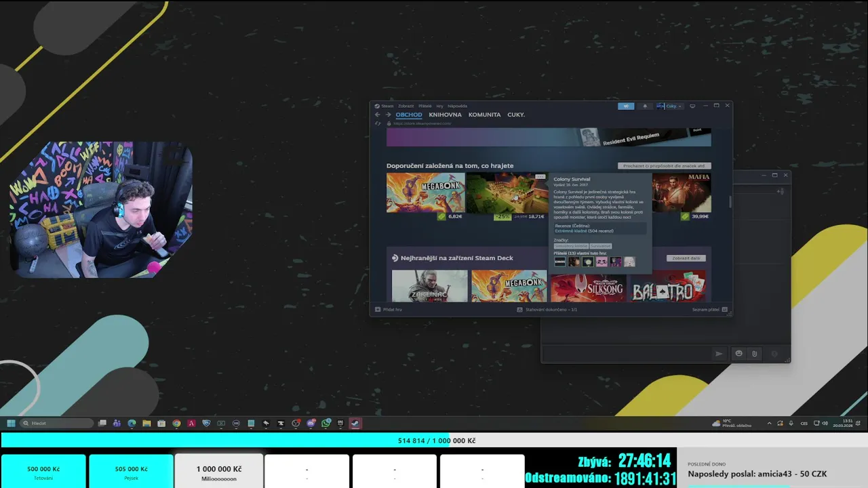Viewport: 868px width, 488px height.
Task: Select the Survivalové tag
Action: 601,246
